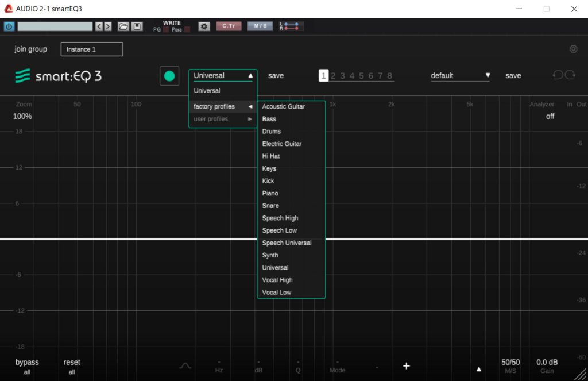Viewport: 588px width, 381px height.
Task: Choose Acoustic Guitar profile
Action: [x=291, y=107]
